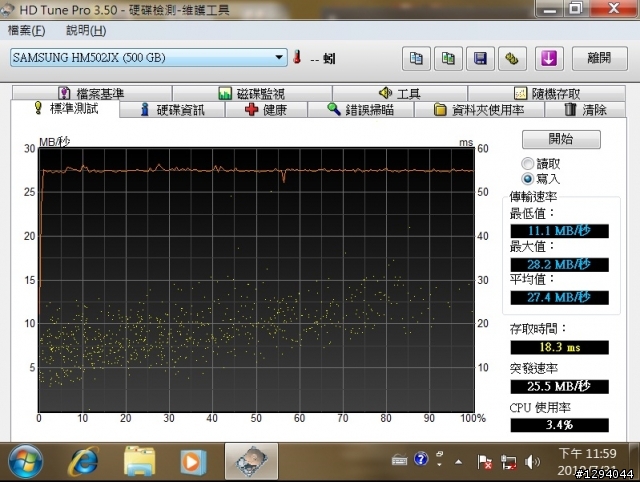Screen dimensions: 640x482
Task: Click the 25.5 MB/秒 burst rate value
Action: (560, 386)
